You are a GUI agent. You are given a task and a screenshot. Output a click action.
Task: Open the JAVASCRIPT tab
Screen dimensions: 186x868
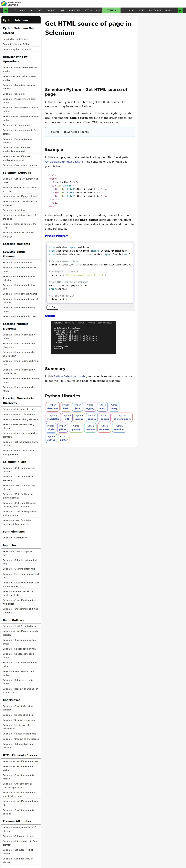(74, 10)
